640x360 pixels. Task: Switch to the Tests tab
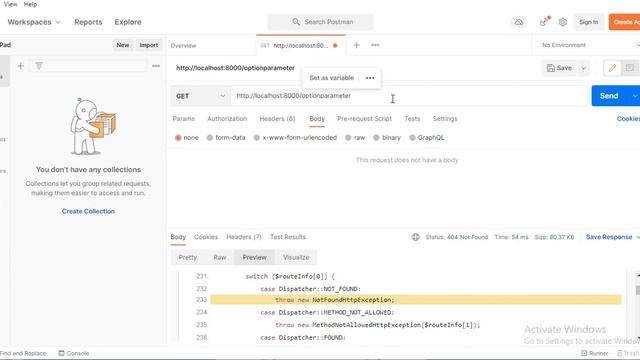click(412, 119)
